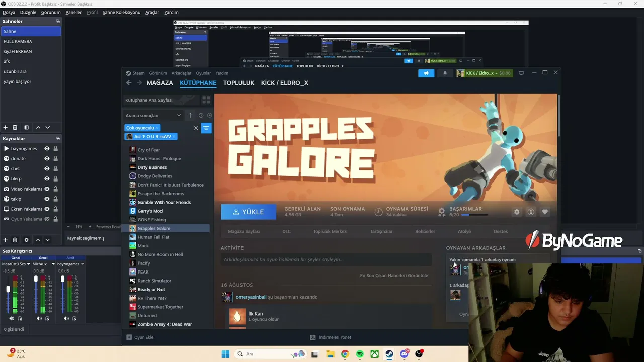Show Grapples Galore game info

tap(531, 212)
